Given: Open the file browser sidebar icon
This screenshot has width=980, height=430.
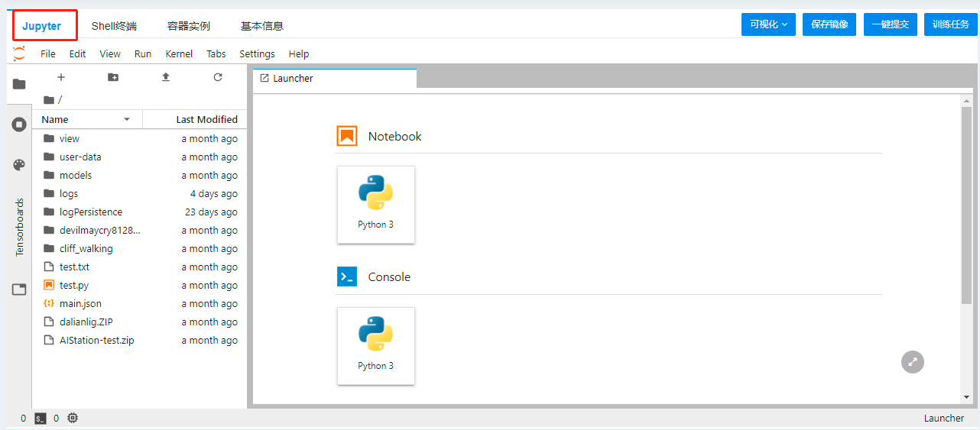Looking at the screenshot, I should 19,84.
